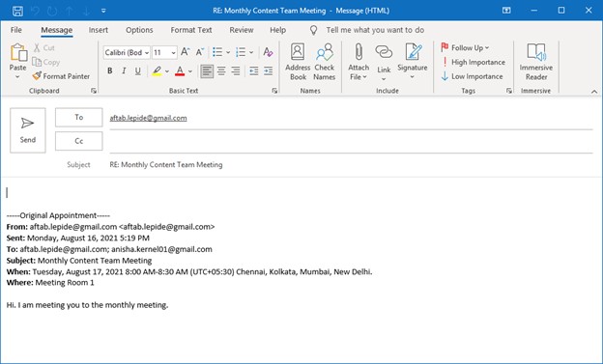Open the Clipboard group dialog launcher
This screenshot has height=364, width=603.
pyautogui.click(x=94, y=91)
